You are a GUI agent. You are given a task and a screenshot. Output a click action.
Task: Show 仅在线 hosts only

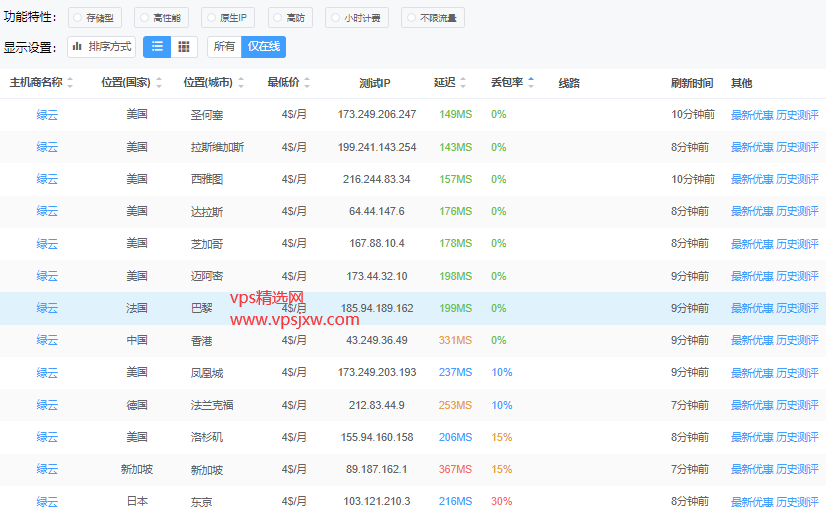tap(263, 47)
